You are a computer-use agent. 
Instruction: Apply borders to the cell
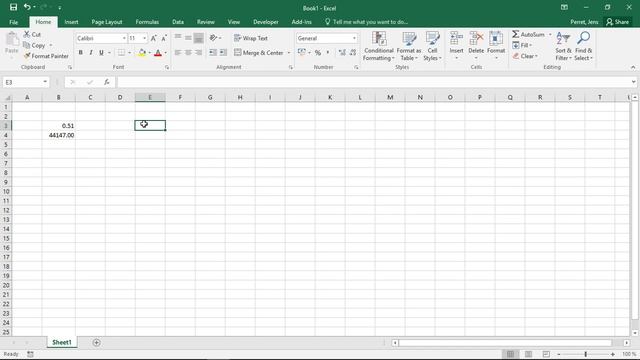tap(121, 53)
